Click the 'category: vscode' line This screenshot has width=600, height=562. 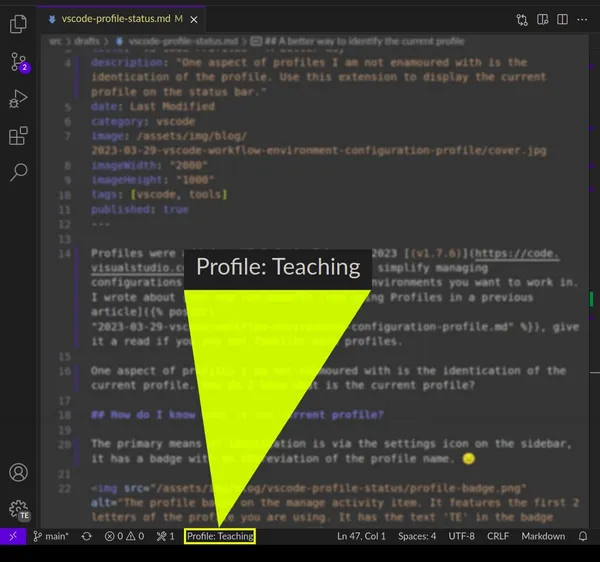pyautogui.click(x=143, y=122)
